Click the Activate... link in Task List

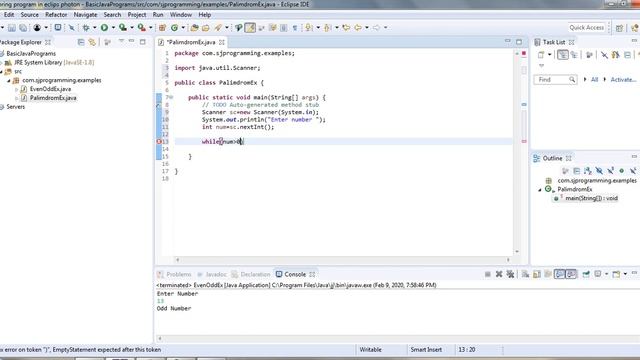pyautogui.click(x=623, y=80)
